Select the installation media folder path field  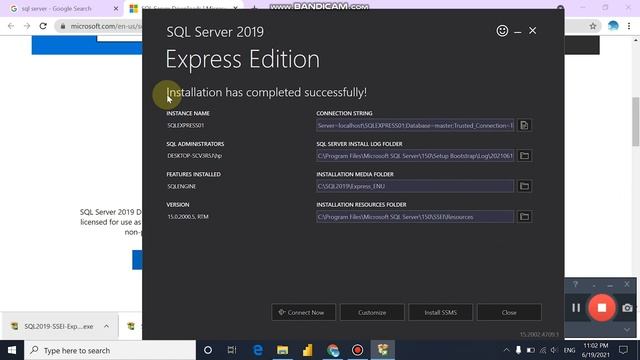tap(415, 186)
